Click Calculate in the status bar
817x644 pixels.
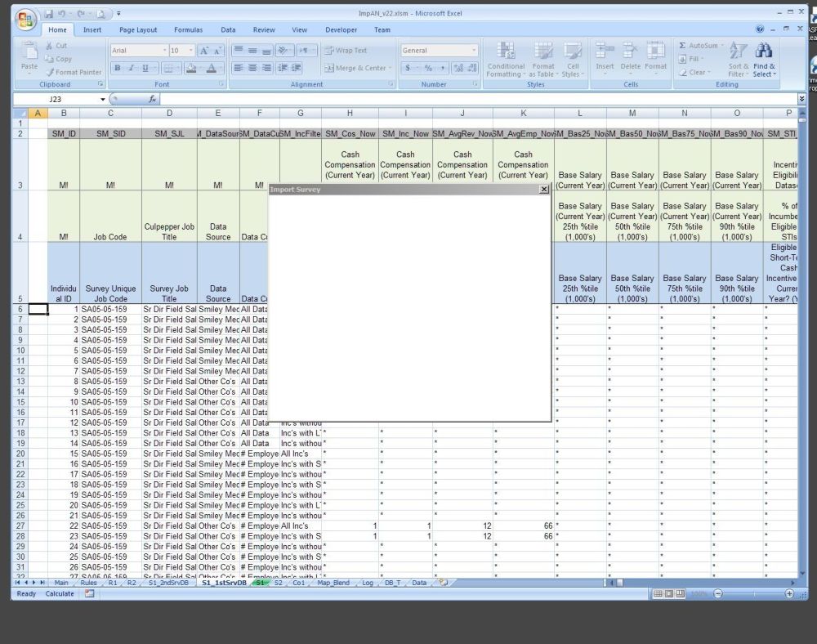click(60, 594)
